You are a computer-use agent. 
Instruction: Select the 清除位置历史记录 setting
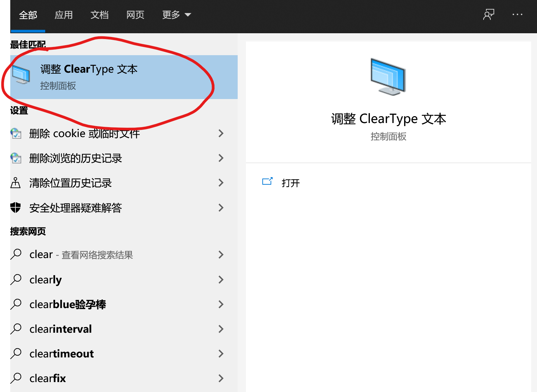[124, 183]
